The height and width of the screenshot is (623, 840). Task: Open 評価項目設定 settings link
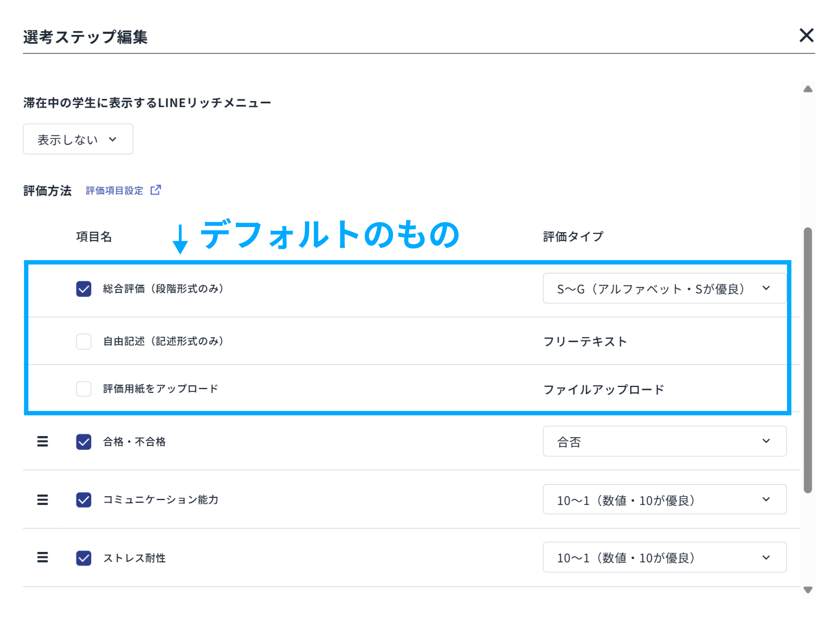tap(114, 190)
